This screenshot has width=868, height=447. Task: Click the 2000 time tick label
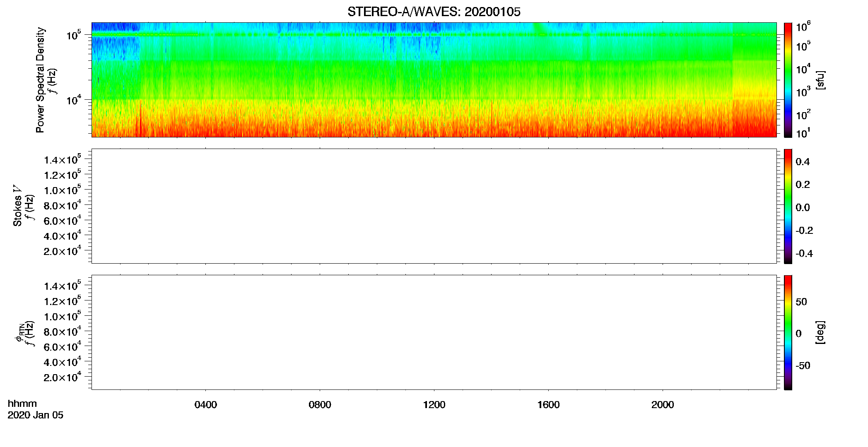click(x=663, y=405)
